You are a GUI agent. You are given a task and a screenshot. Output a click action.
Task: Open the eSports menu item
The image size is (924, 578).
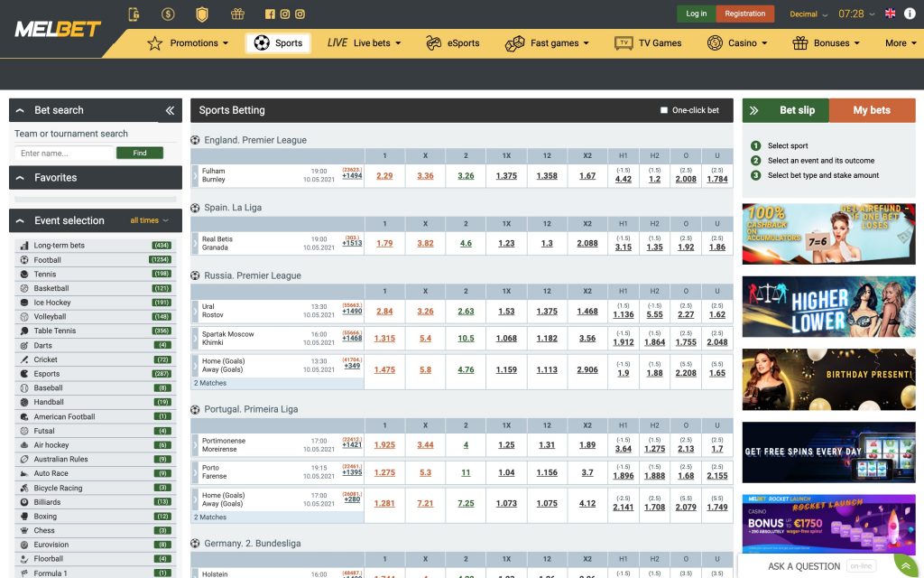coord(452,43)
